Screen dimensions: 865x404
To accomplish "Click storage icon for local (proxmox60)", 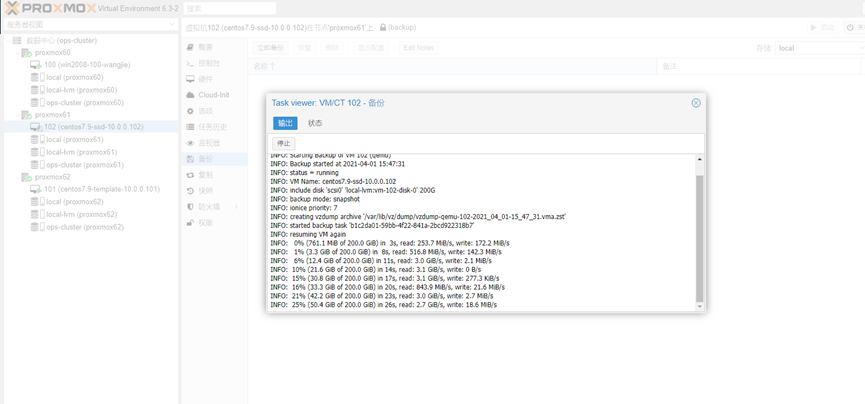I will (x=38, y=77).
